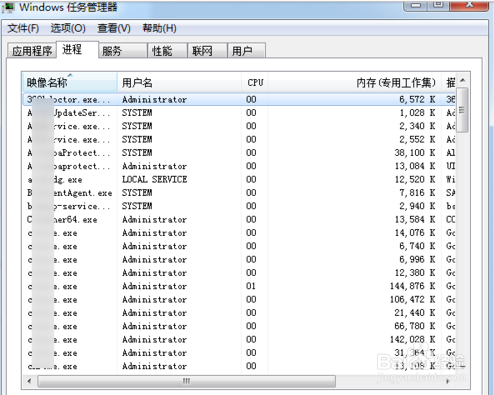Image resolution: width=494 pixels, height=395 pixels.
Task: Go to the 联网 tab
Action: pyautogui.click(x=207, y=51)
